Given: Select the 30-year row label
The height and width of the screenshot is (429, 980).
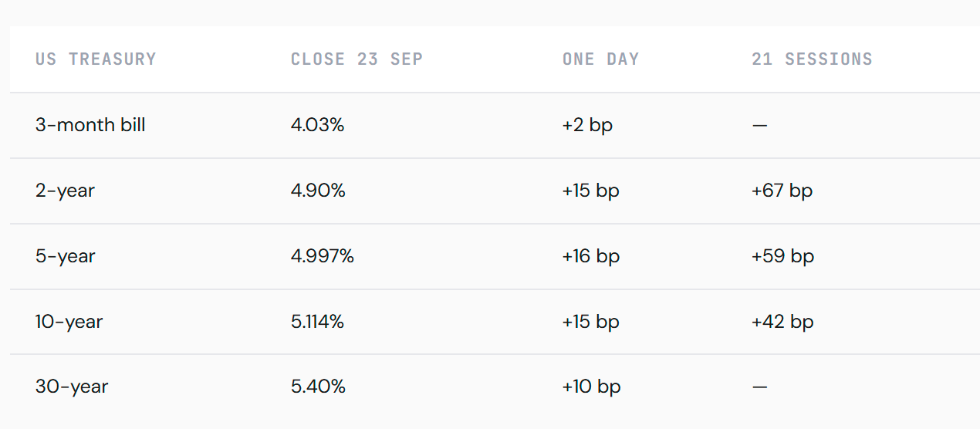Looking at the screenshot, I should coord(72,387).
